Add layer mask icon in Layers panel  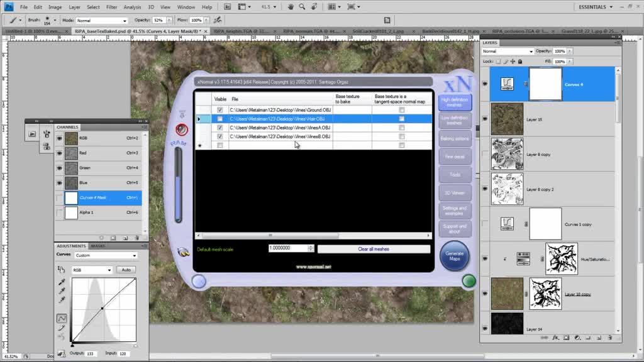tap(567, 337)
